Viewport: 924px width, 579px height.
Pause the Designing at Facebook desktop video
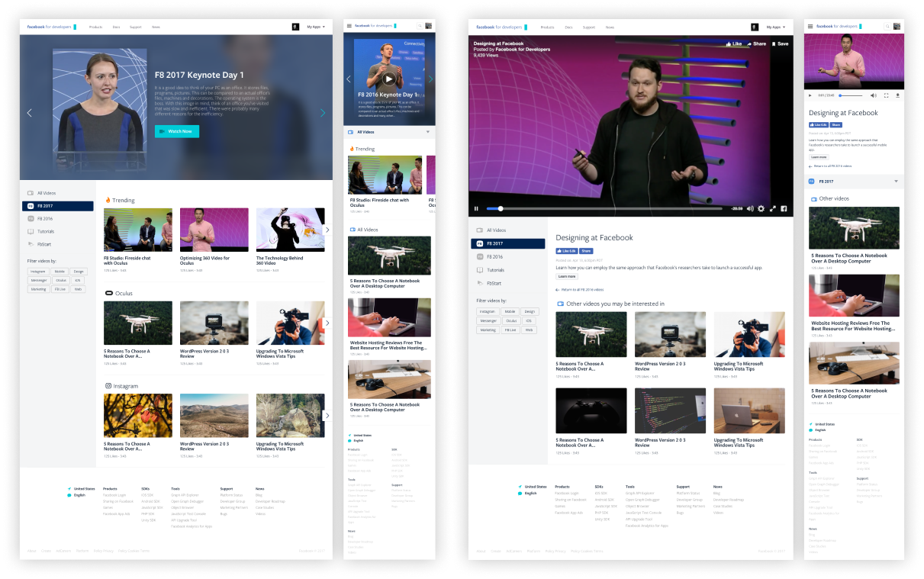477,208
